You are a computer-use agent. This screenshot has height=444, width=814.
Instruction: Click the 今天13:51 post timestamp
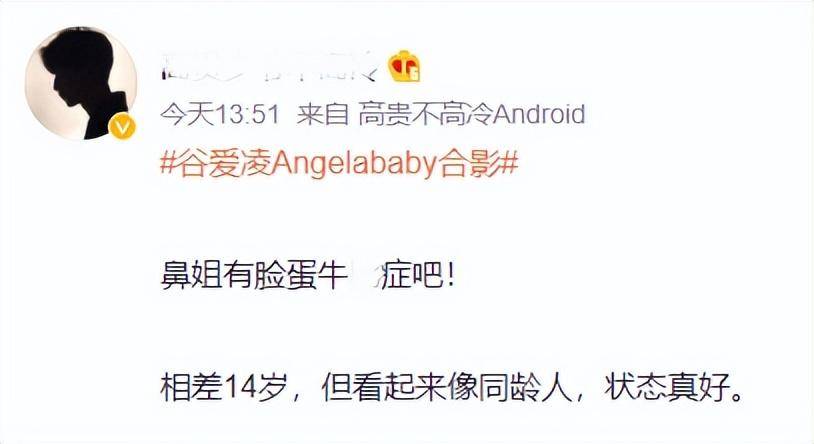(x=220, y=114)
